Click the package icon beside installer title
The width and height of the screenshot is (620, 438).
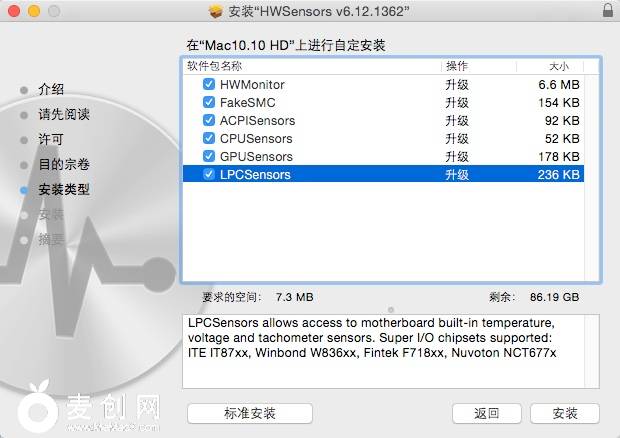(x=216, y=11)
